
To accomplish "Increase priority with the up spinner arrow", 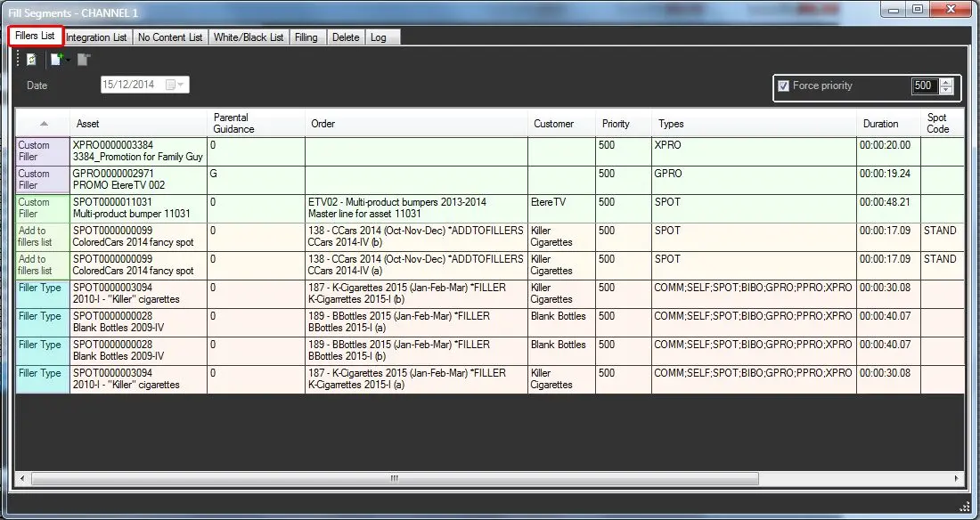I will (946, 82).
